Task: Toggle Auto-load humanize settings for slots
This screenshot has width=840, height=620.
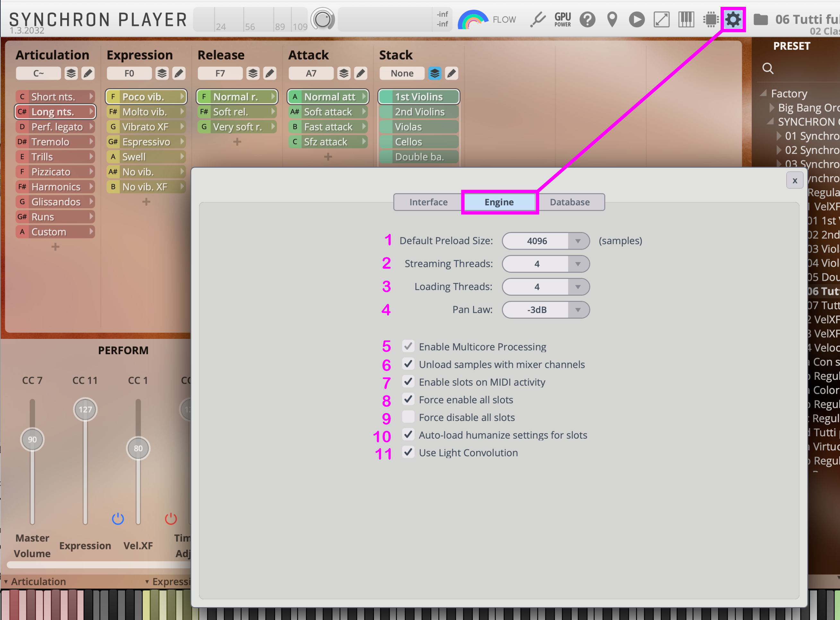Action: [x=408, y=434]
